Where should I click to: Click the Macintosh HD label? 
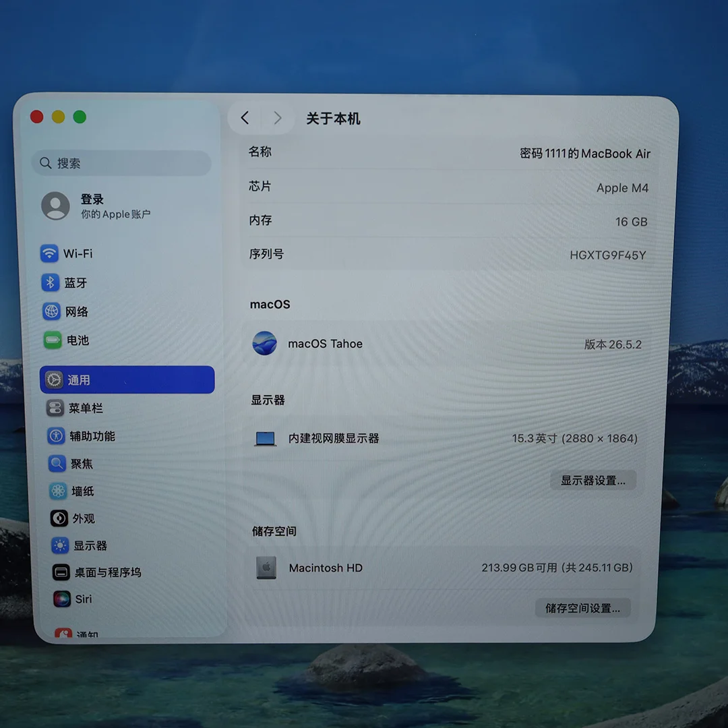coord(326,568)
